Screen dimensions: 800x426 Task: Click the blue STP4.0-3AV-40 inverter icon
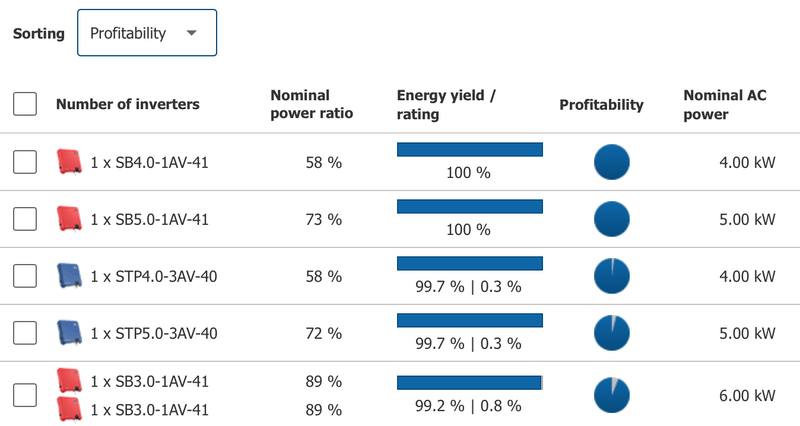(68, 275)
